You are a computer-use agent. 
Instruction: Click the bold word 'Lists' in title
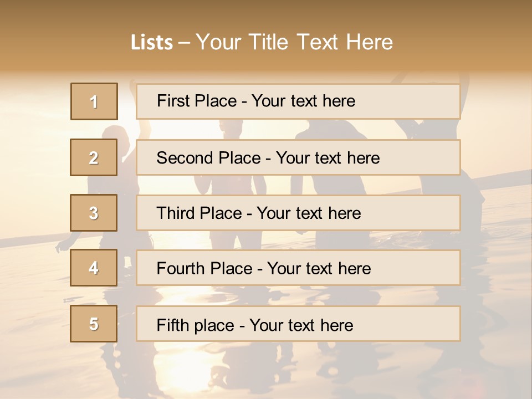(152, 43)
